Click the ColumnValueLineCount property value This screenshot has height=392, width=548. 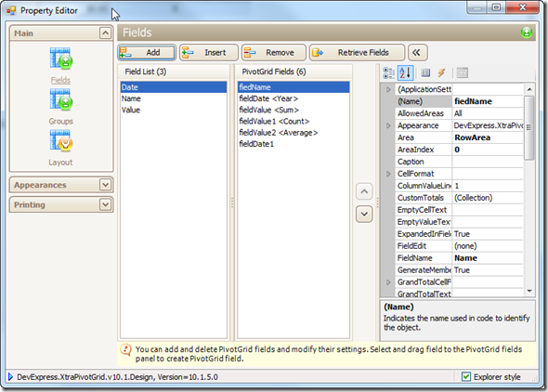click(x=488, y=186)
